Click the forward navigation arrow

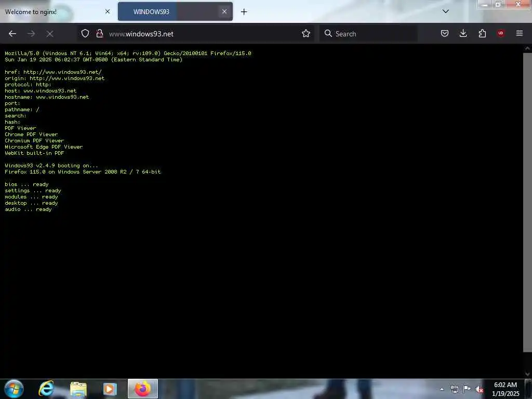tap(31, 34)
